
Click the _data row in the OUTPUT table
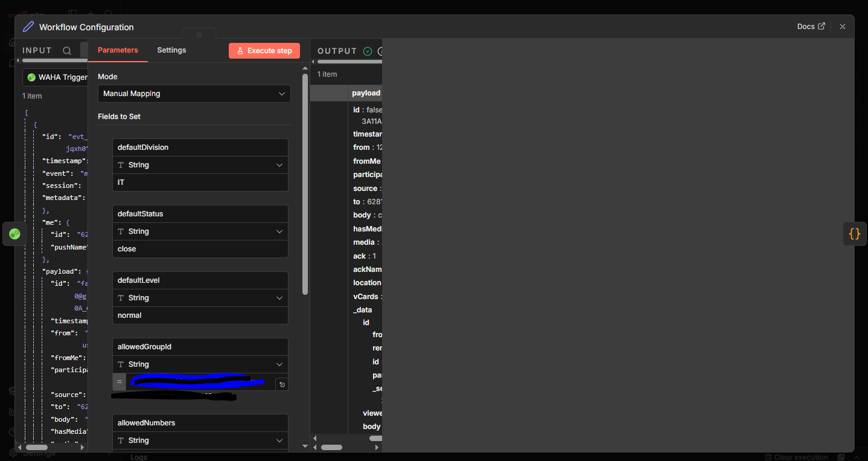363,310
